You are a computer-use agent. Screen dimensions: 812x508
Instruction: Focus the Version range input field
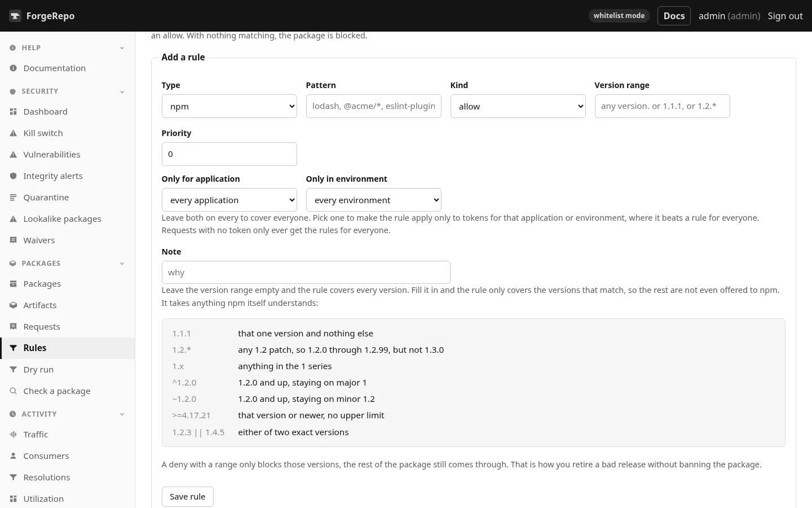click(x=662, y=106)
